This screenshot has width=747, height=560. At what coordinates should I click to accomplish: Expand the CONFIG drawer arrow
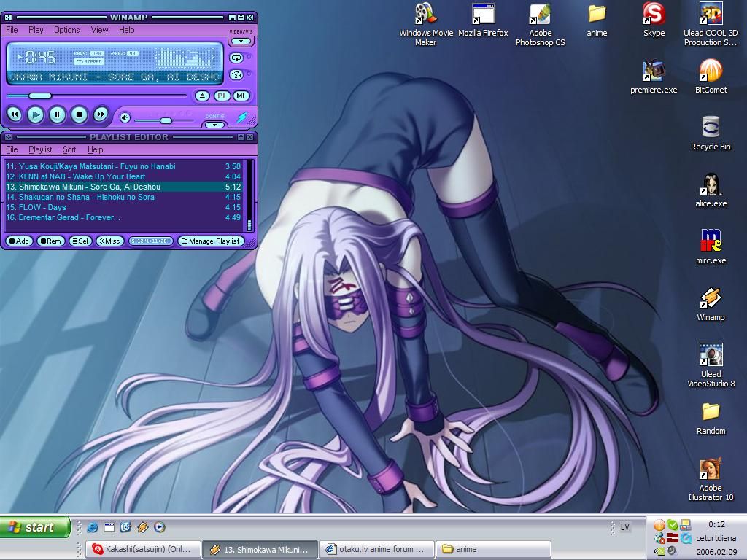click(x=215, y=125)
